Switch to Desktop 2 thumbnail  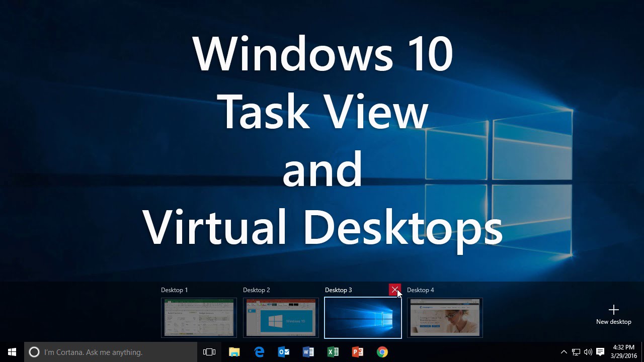click(x=281, y=318)
